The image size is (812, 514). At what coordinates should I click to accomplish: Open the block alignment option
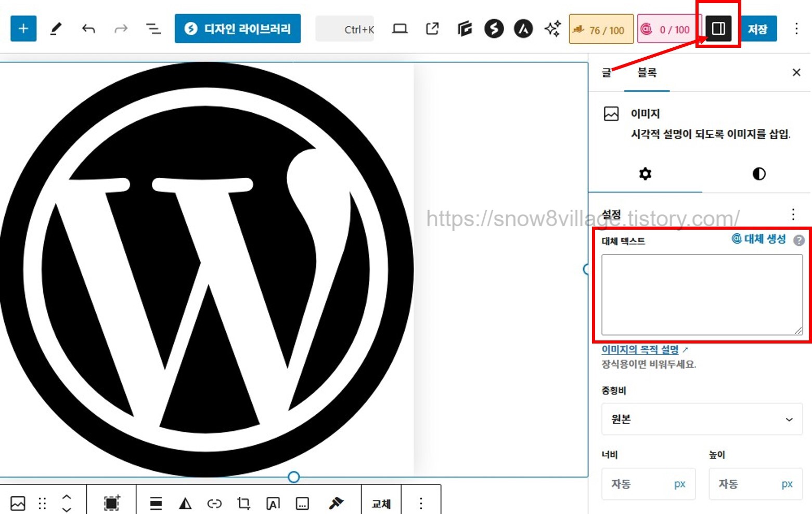click(156, 503)
